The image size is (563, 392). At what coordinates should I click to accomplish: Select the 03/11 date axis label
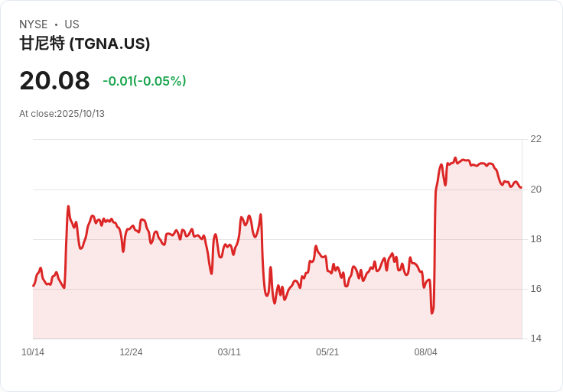point(229,352)
